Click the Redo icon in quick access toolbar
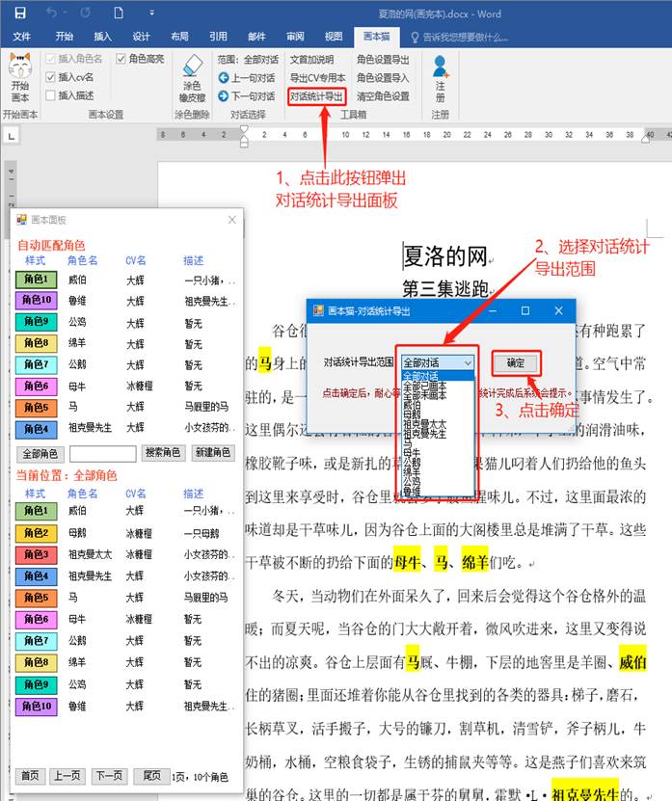The image size is (672, 801). pos(85,13)
